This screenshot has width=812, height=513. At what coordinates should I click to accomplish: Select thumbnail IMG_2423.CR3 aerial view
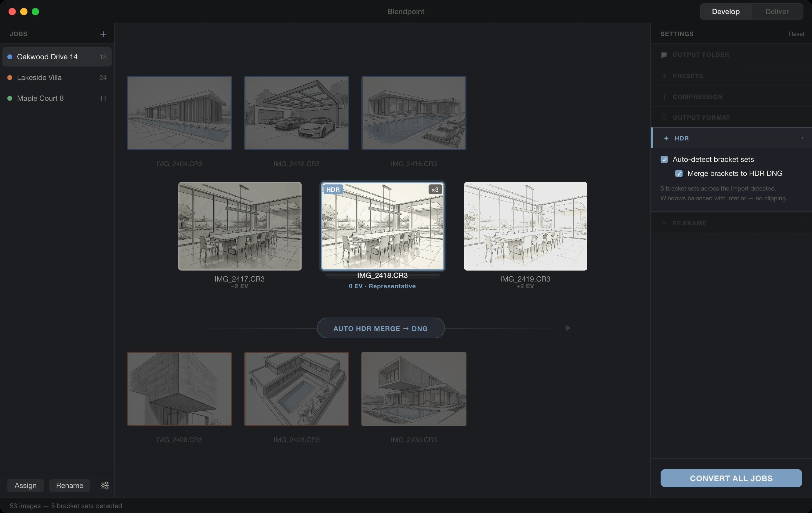[x=297, y=389]
